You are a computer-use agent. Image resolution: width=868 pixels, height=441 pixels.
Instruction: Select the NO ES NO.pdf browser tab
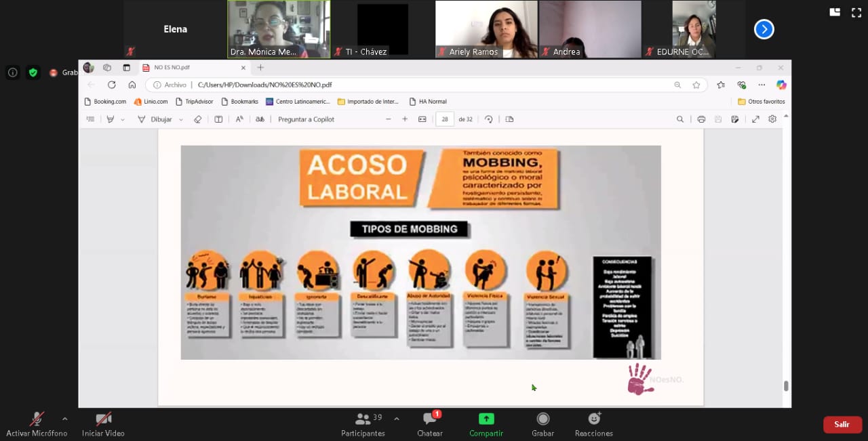(190, 68)
